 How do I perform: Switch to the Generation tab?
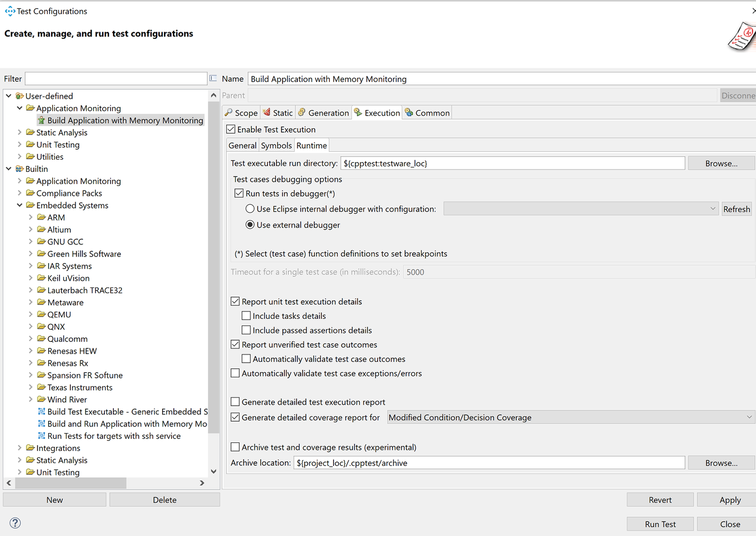pyautogui.click(x=324, y=113)
